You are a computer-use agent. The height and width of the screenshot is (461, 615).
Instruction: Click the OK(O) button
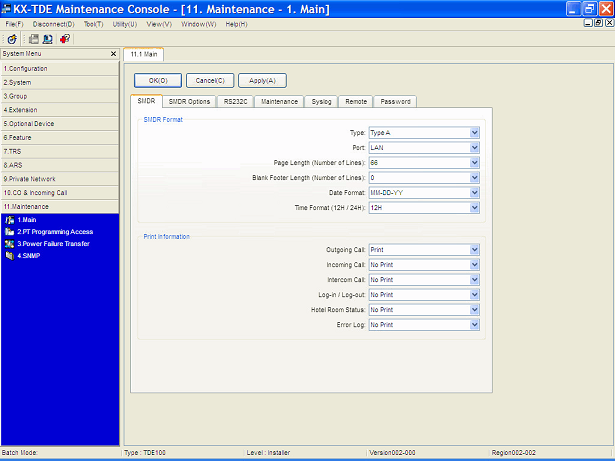click(158, 80)
